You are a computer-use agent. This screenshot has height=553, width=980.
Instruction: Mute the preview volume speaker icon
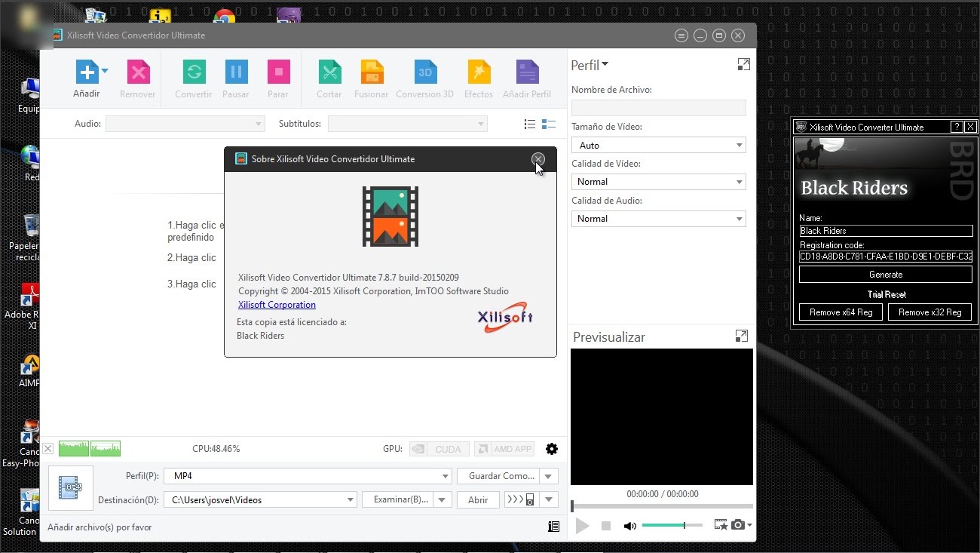pos(630,526)
